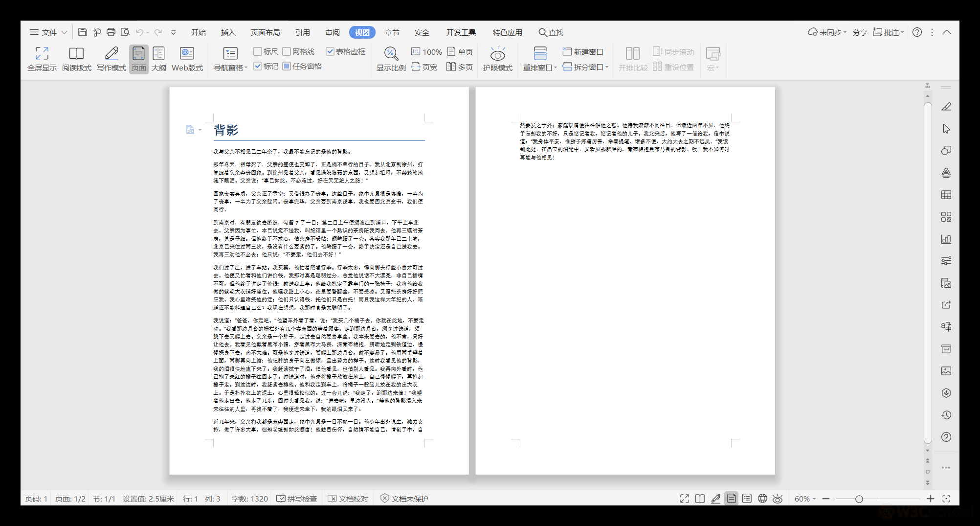Click the 页宽 page width button
The width and height of the screenshot is (980, 526).
pyautogui.click(x=424, y=67)
